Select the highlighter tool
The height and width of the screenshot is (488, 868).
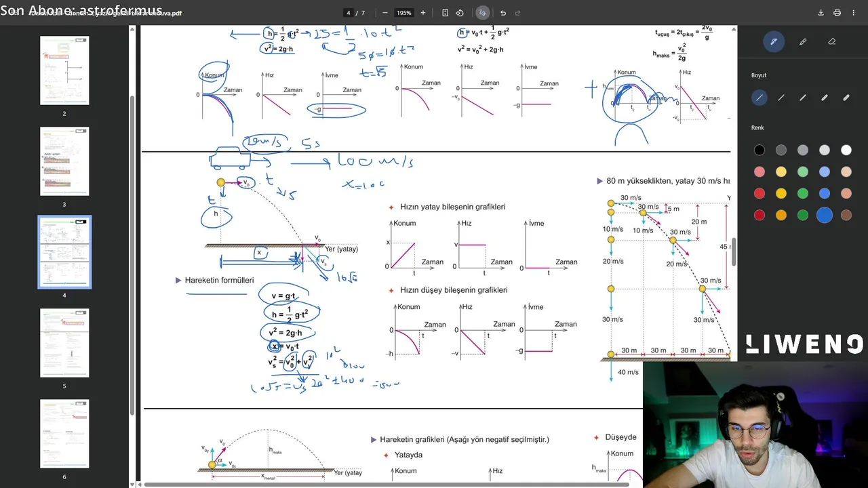[x=803, y=41]
